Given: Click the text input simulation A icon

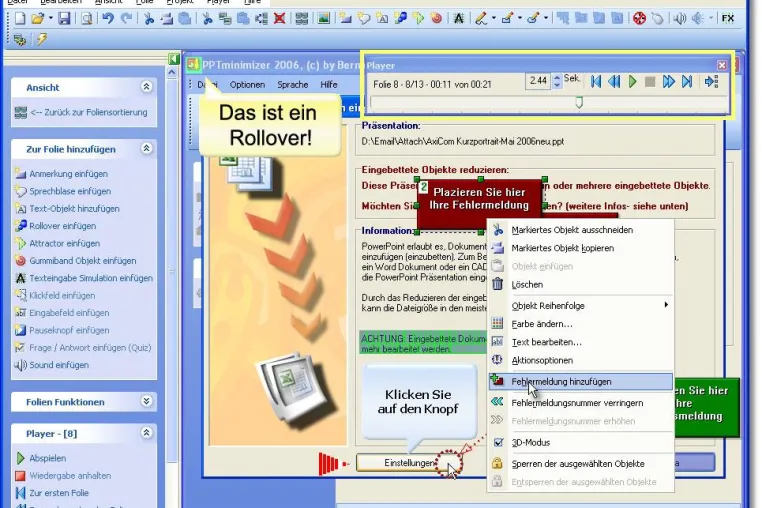Looking at the screenshot, I should [x=458, y=18].
